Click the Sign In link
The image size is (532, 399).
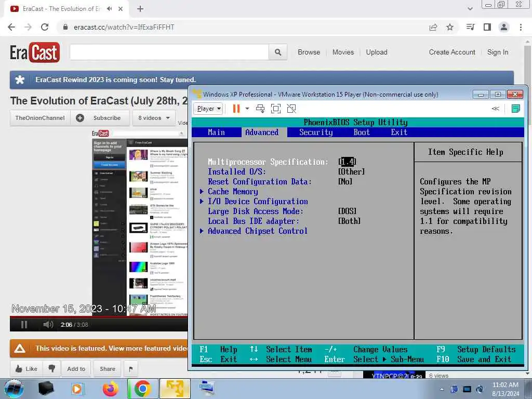[x=498, y=52]
